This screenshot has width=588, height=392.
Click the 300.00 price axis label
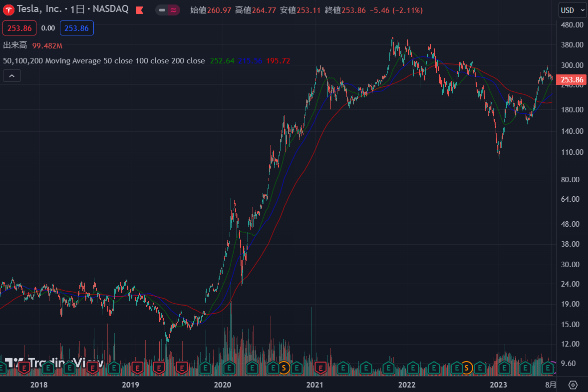click(x=572, y=65)
